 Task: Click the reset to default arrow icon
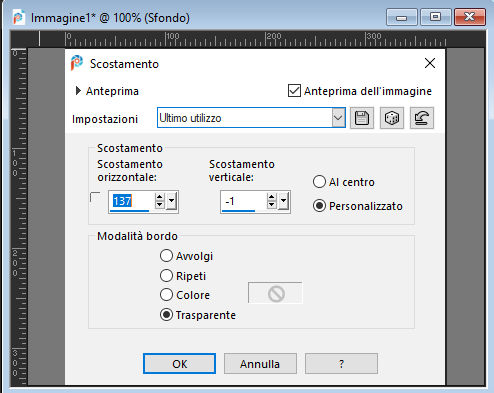click(x=422, y=118)
